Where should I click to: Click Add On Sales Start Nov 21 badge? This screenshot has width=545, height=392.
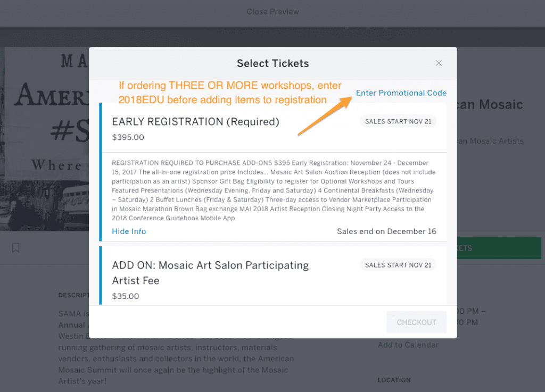click(398, 265)
